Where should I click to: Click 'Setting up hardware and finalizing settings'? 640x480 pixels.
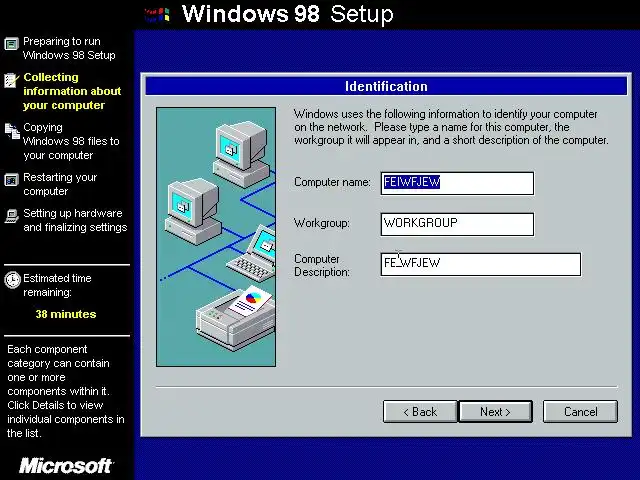pyautogui.click(x=75, y=220)
